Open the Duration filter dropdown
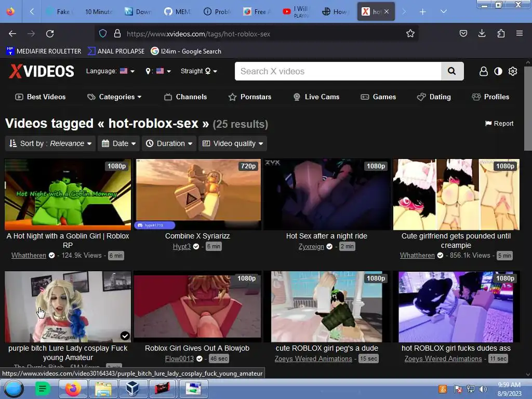 169,143
